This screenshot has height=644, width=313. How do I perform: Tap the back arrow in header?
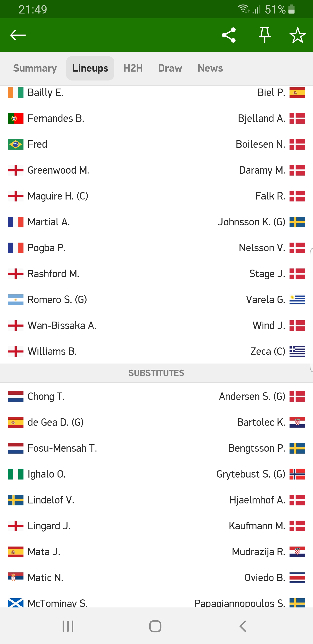(x=18, y=35)
